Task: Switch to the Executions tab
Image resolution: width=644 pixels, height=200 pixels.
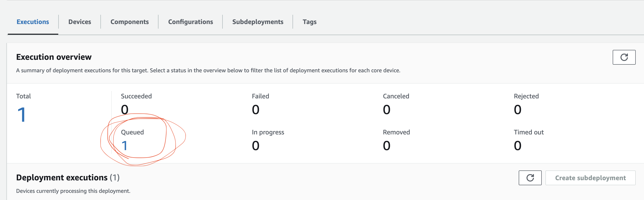Action: click(33, 22)
